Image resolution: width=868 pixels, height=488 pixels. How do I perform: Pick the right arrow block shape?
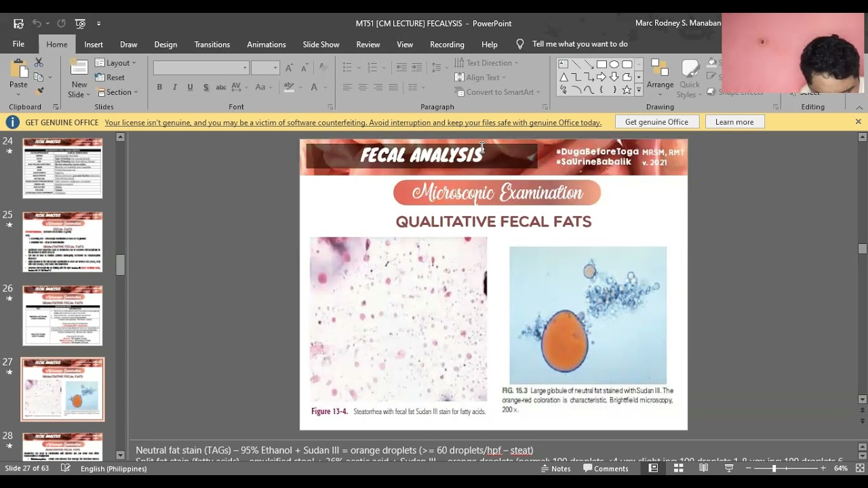601,77
